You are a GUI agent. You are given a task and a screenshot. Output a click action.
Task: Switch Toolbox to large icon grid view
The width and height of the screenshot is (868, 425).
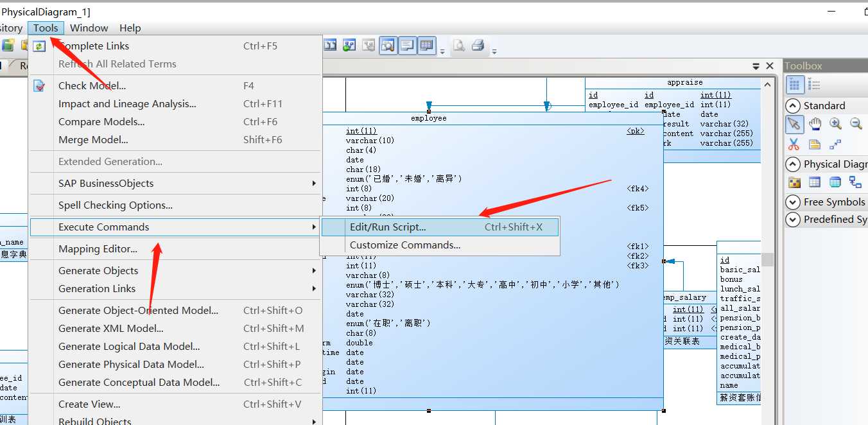(794, 84)
